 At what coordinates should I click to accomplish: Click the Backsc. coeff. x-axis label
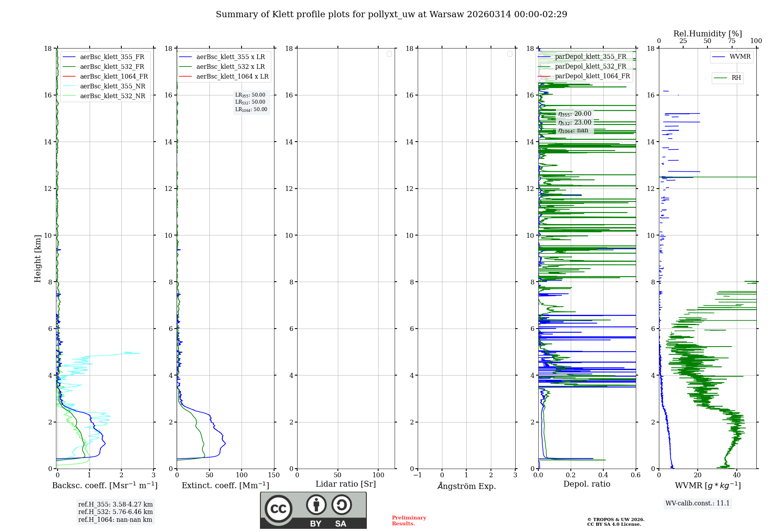(x=105, y=485)
